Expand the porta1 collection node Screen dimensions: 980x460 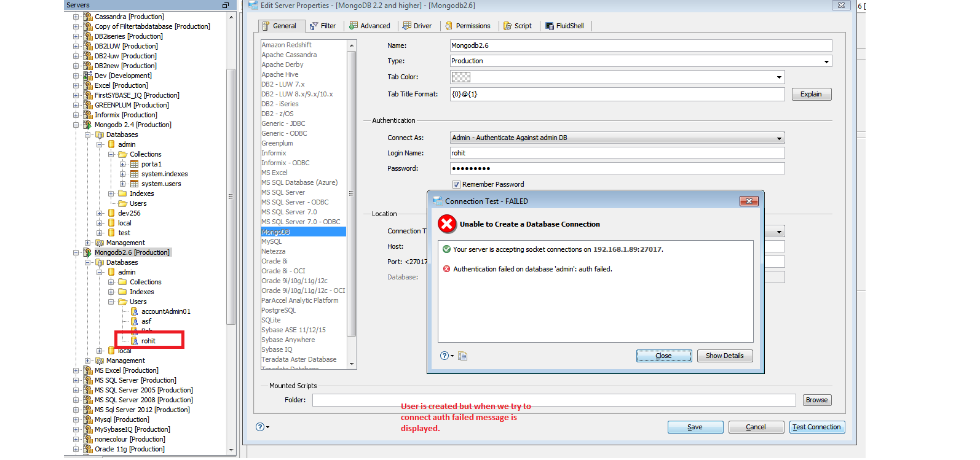point(122,164)
